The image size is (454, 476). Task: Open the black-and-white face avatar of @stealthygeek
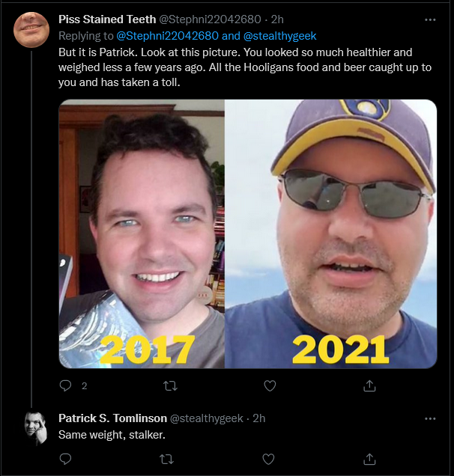[36, 428]
